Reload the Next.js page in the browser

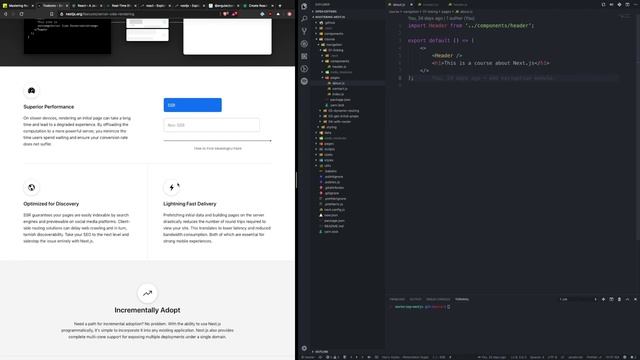click(x=21, y=14)
